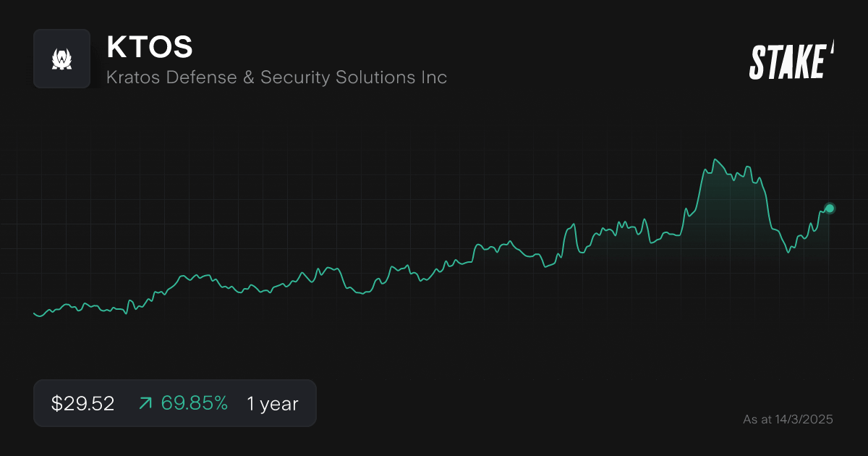Click the green data point marker on chart
The width and height of the screenshot is (868, 456).
point(829,208)
